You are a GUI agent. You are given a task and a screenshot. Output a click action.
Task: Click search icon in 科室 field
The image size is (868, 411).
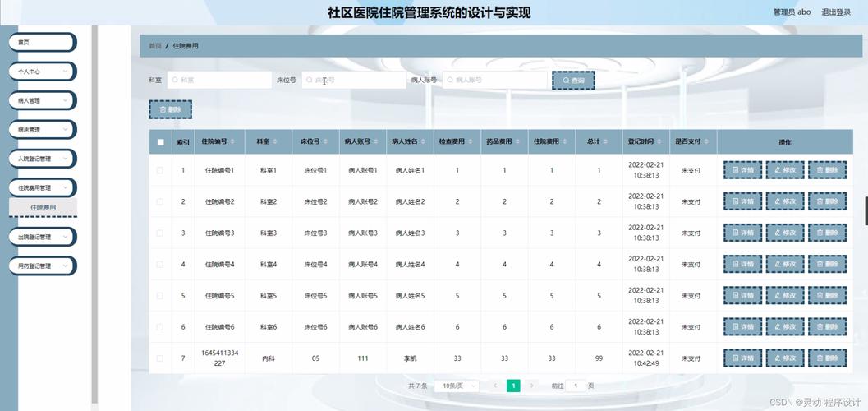(x=175, y=80)
